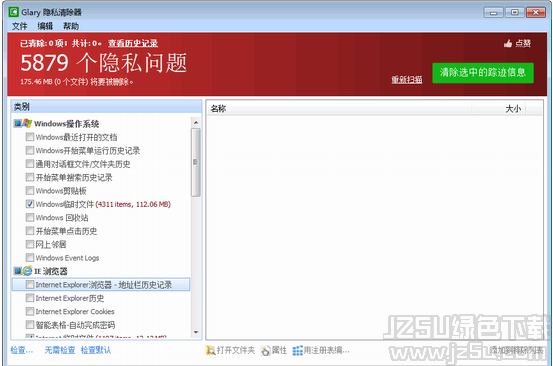Click the 类别 panel header
Image resolution: width=553 pixels, height=366 pixels.
click(106, 106)
